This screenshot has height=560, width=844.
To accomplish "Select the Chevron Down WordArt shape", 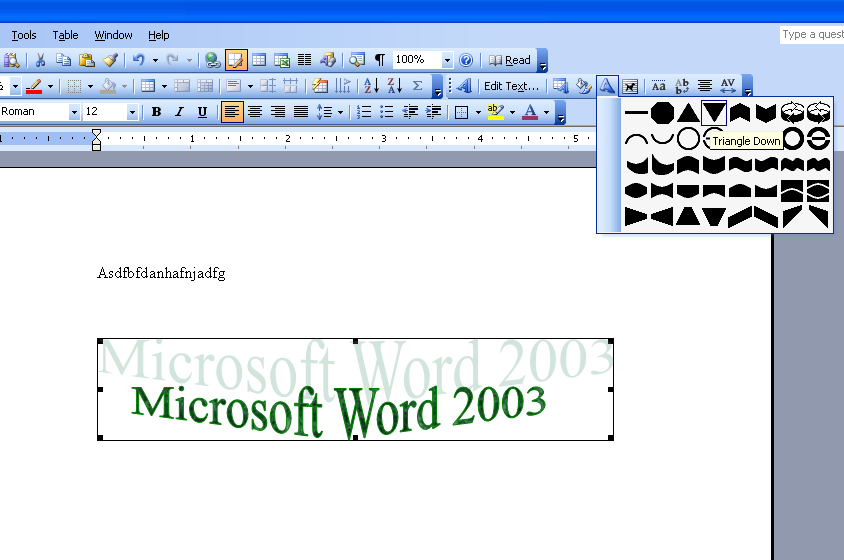I will pos(766,113).
